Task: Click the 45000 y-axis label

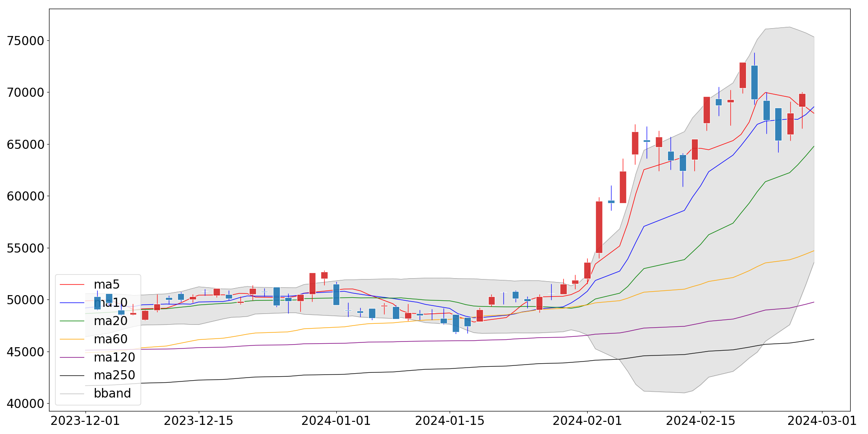Action: pyautogui.click(x=26, y=352)
